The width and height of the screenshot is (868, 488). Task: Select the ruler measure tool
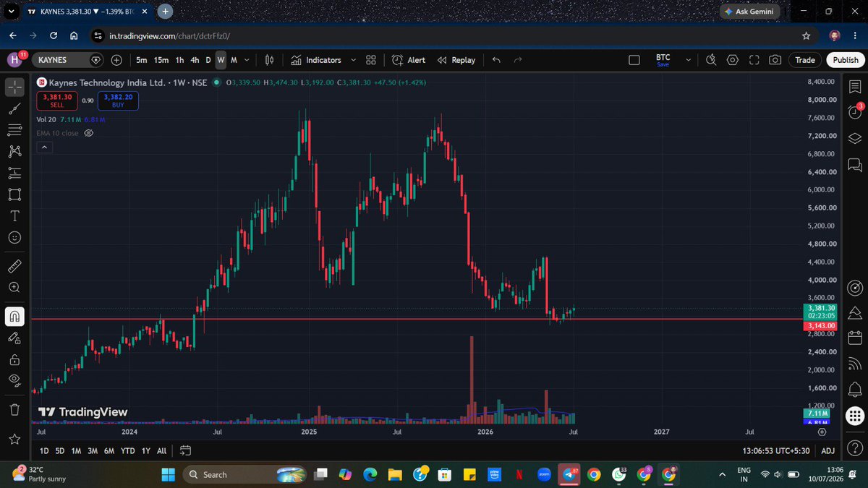pyautogui.click(x=14, y=265)
